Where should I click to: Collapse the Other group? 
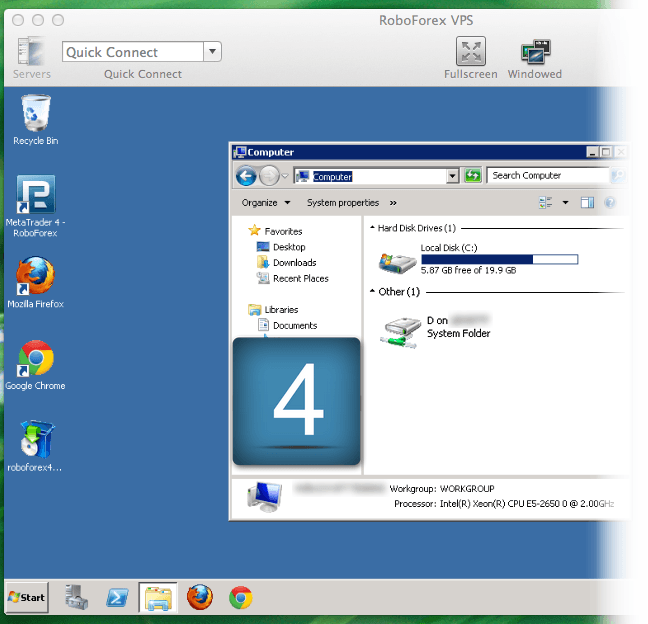coord(373,292)
